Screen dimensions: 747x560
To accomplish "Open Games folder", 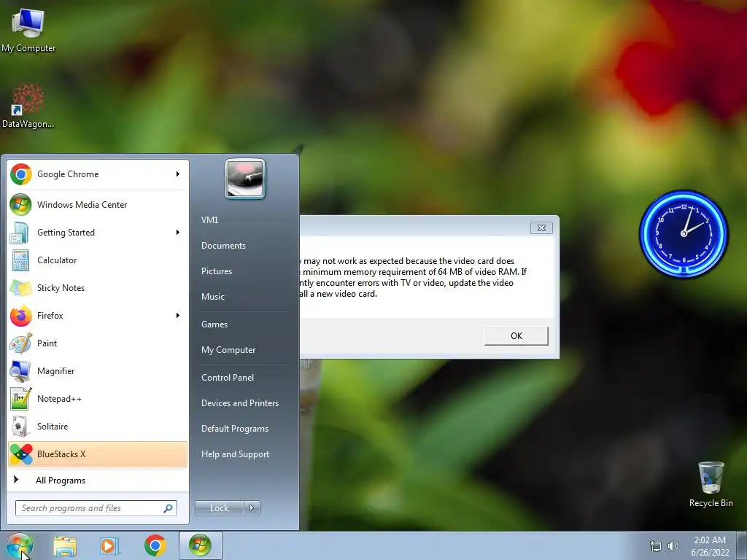I will 245,324.
